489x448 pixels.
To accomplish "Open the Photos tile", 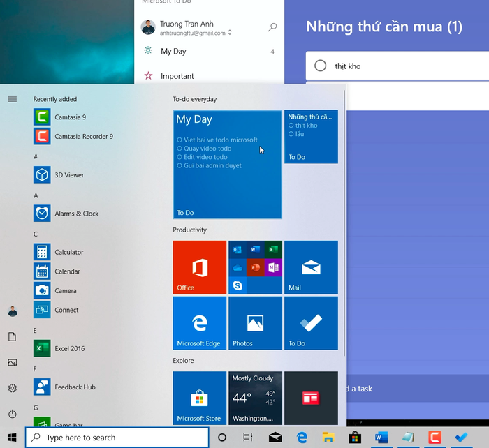I will click(x=255, y=323).
